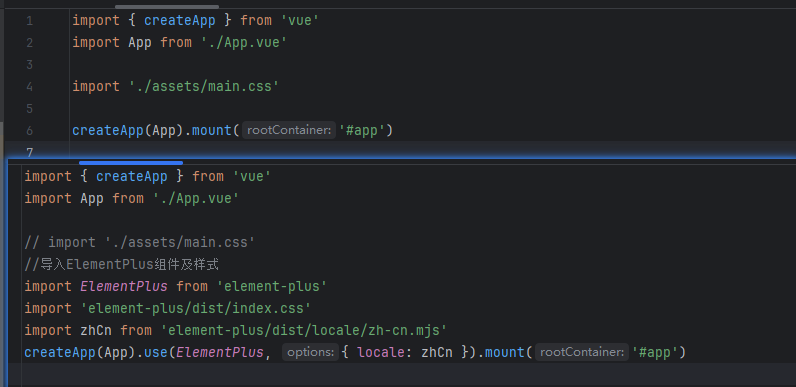The width and height of the screenshot is (796, 387).
Task: Click the zh-cn.mjs locale path string
Action: 304,330
